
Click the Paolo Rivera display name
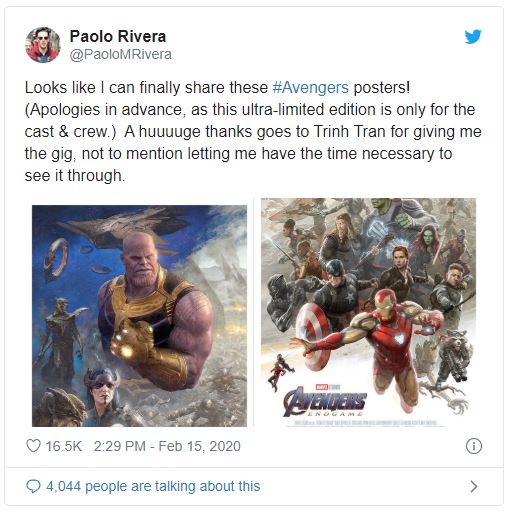[118, 36]
